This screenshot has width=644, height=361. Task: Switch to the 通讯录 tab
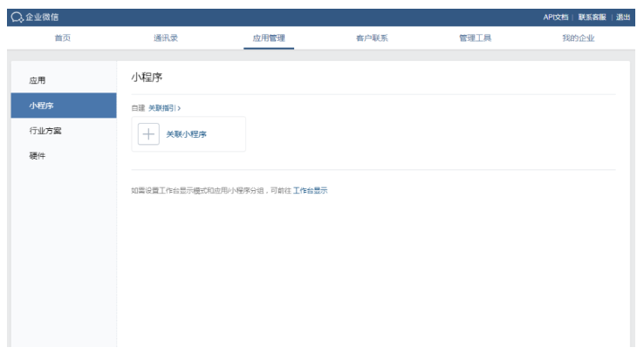point(166,38)
